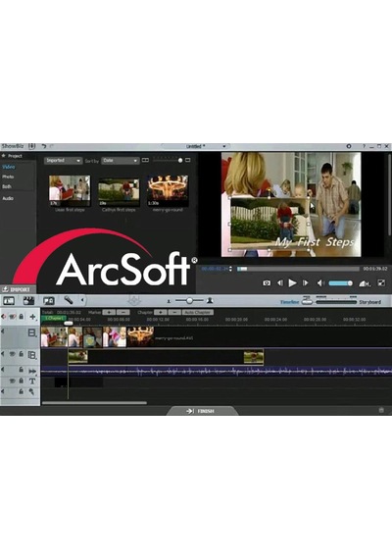Toggle visibility eye on overlay video track
The height and width of the screenshot is (559, 392).
point(13,354)
